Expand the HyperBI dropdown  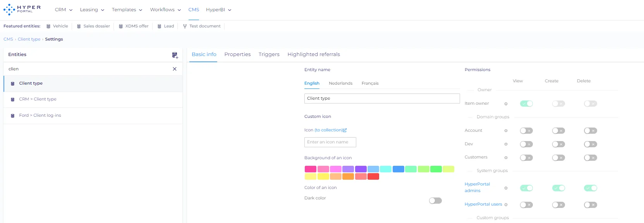point(219,10)
